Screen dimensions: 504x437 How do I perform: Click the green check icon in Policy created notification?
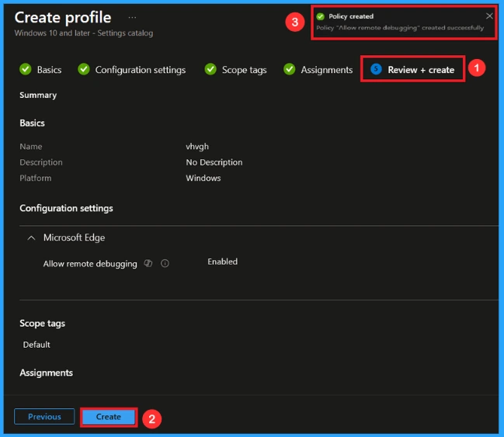321,16
